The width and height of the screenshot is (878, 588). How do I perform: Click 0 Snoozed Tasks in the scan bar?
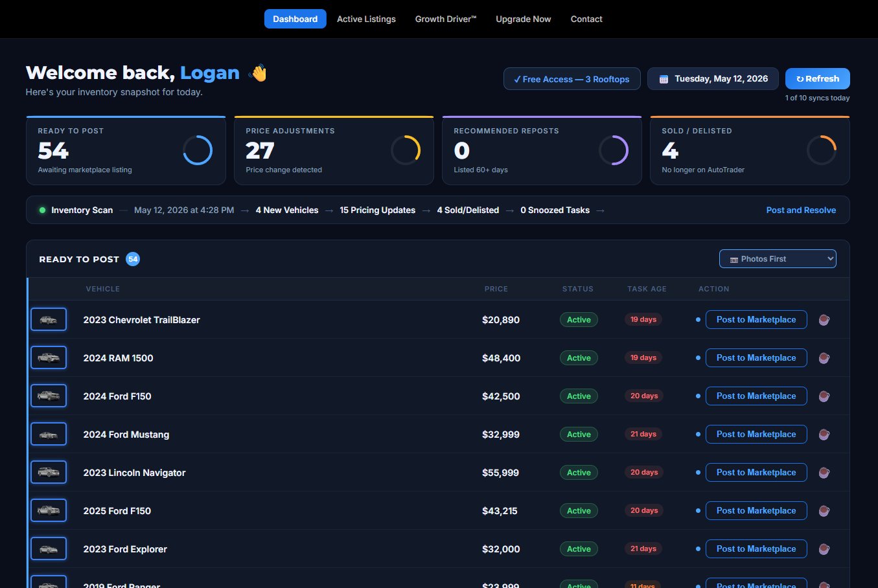pos(555,210)
